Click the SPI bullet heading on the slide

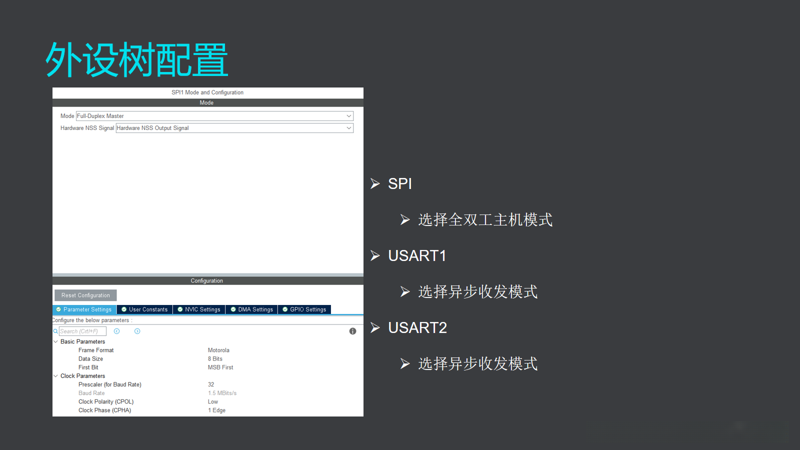point(399,184)
